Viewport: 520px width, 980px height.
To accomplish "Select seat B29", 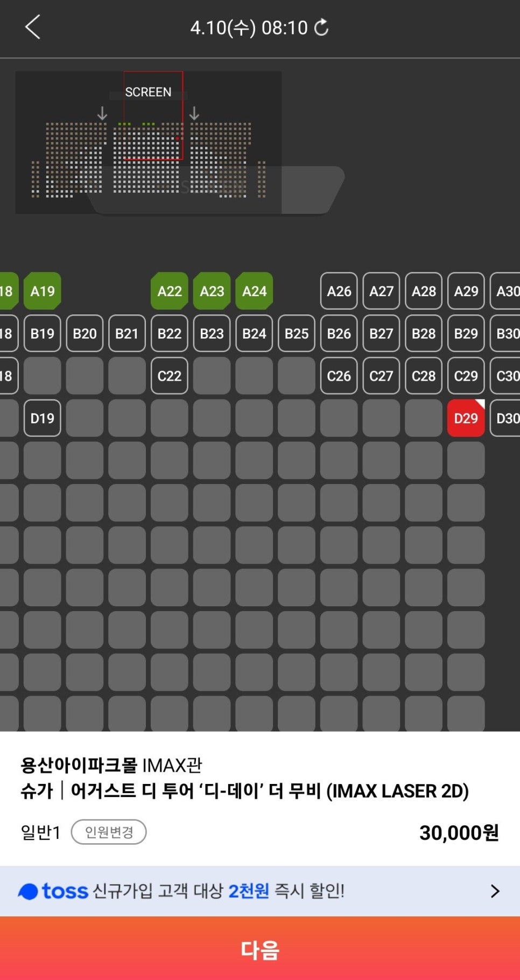I will point(466,333).
